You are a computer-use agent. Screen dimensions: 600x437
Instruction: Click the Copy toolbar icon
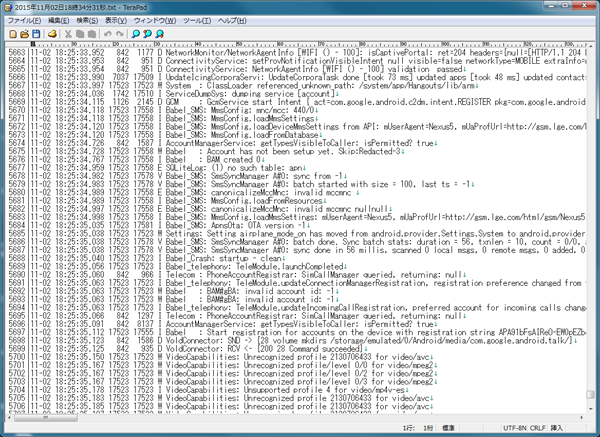[x=80, y=34]
